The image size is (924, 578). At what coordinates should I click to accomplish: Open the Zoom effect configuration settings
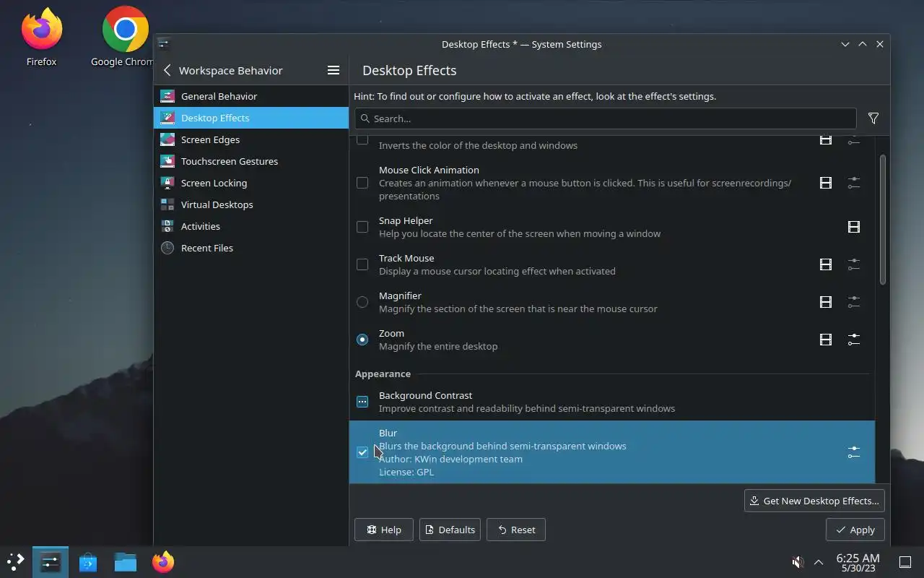click(x=854, y=340)
